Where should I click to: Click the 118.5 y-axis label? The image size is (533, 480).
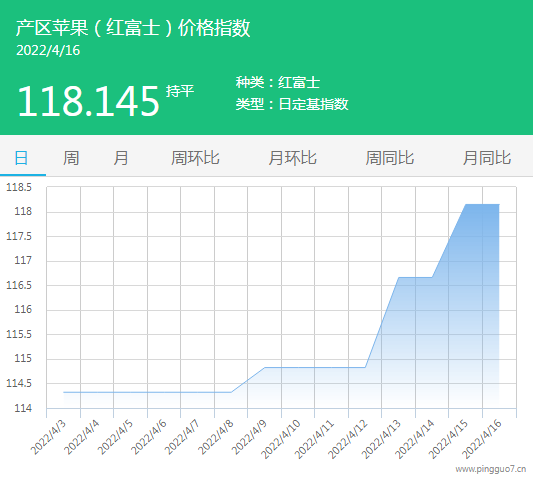19,187
